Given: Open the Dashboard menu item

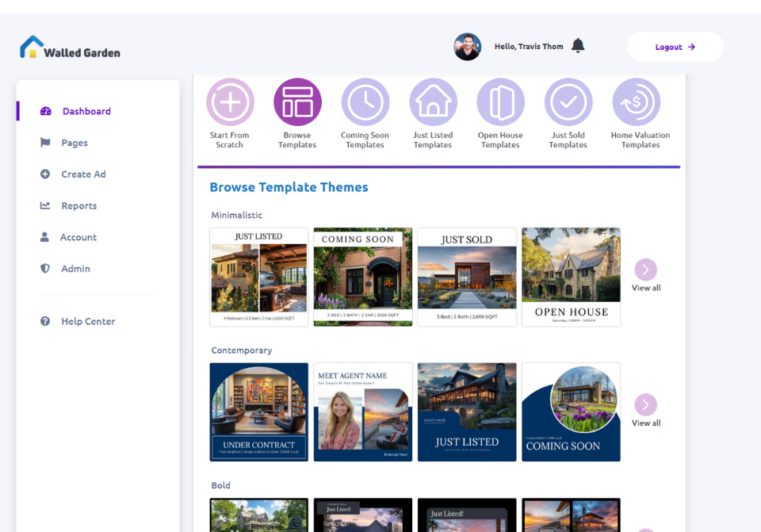Looking at the screenshot, I should click(86, 111).
